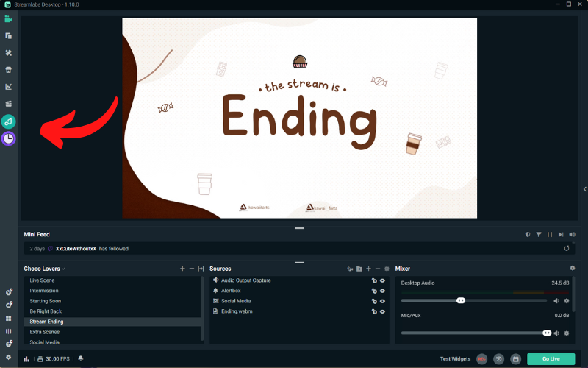This screenshot has width=588, height=368.
Task: Click the Test Widgets button
Action: point(455,358)
